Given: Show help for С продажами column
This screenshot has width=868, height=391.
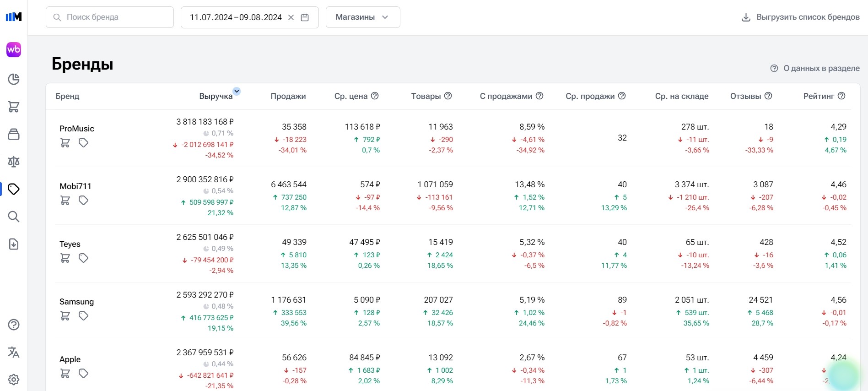Looking at the screenshot, I should 539,96.
